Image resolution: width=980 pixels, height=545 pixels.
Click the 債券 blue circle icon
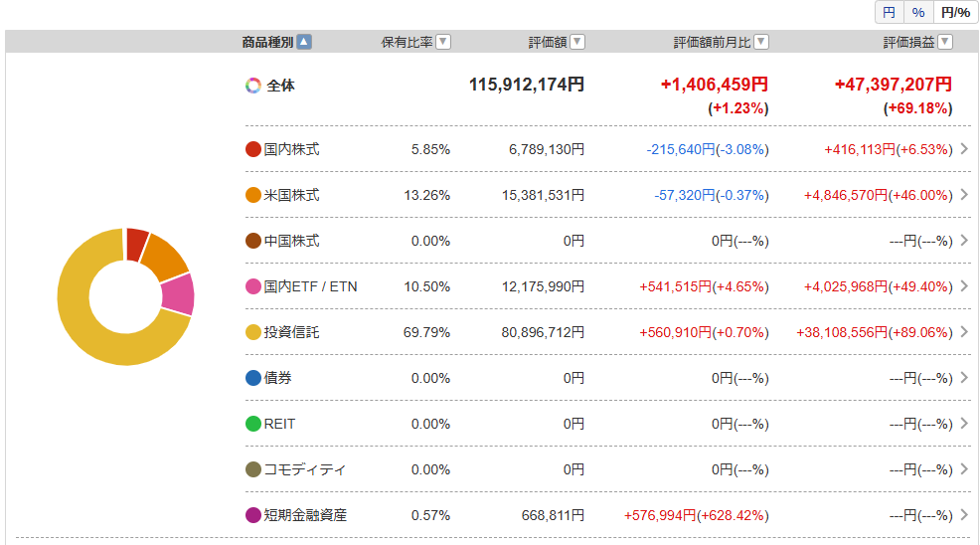[253, 378]
